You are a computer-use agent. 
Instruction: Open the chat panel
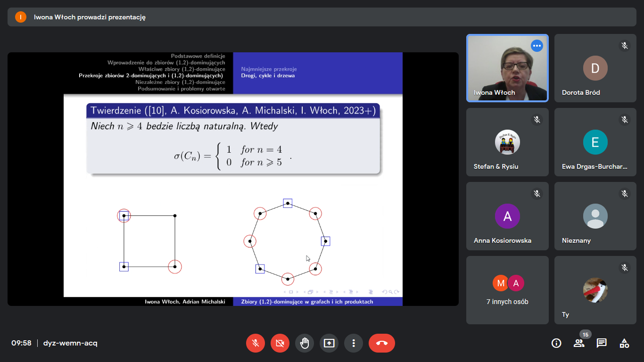(x=602, y=343)
